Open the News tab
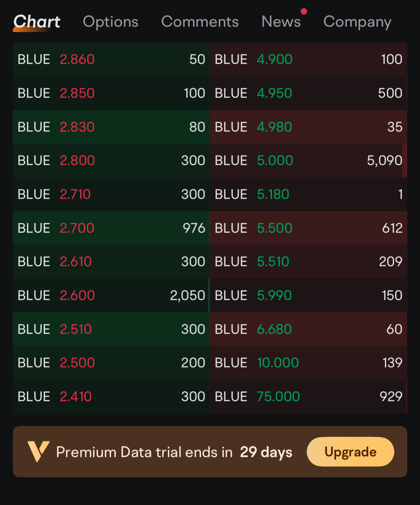Viewport: 420px width, 505px height. [x=281, y=22]
